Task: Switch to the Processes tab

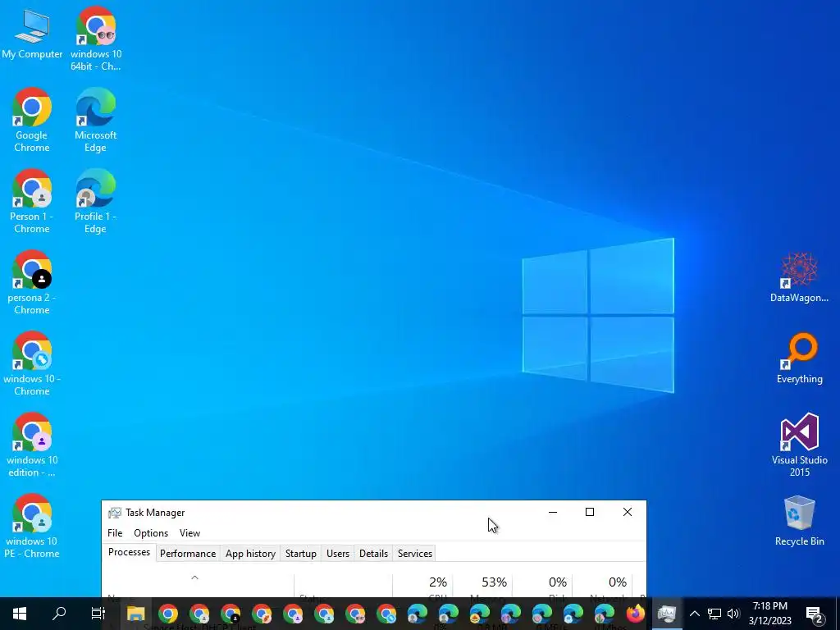Action: pos(129,552)
